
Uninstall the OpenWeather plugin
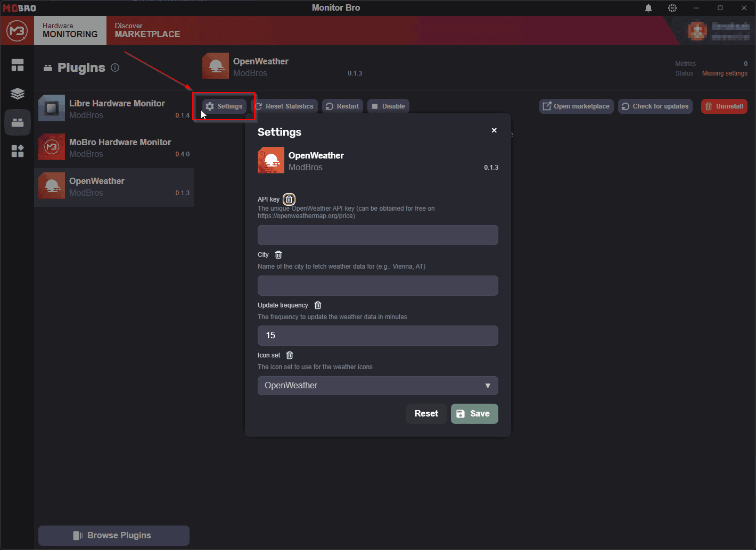click(724, 106)
